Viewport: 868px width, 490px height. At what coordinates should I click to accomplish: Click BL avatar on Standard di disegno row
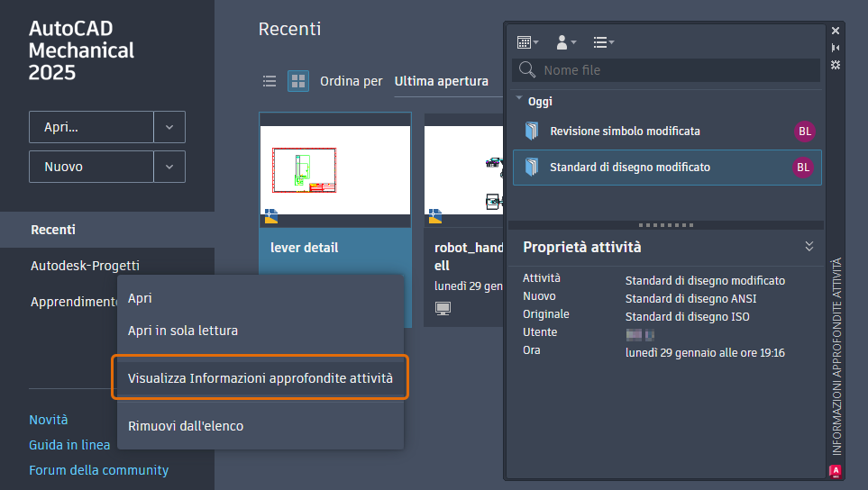click(803, 167)
